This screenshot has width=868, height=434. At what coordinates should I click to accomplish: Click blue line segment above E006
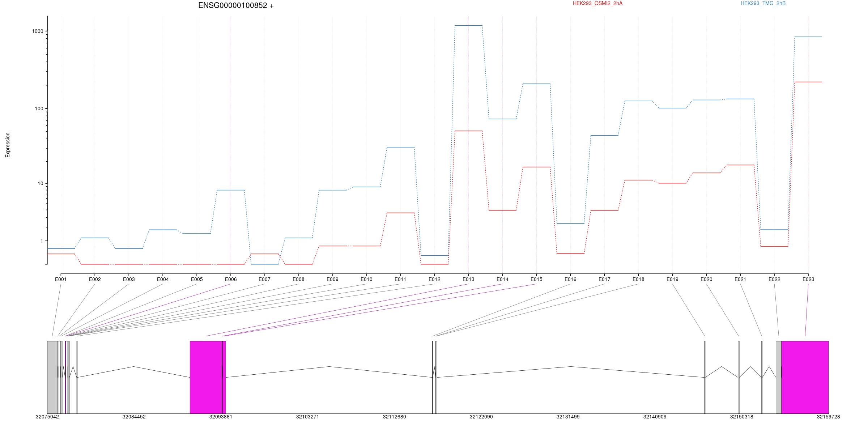231,190
